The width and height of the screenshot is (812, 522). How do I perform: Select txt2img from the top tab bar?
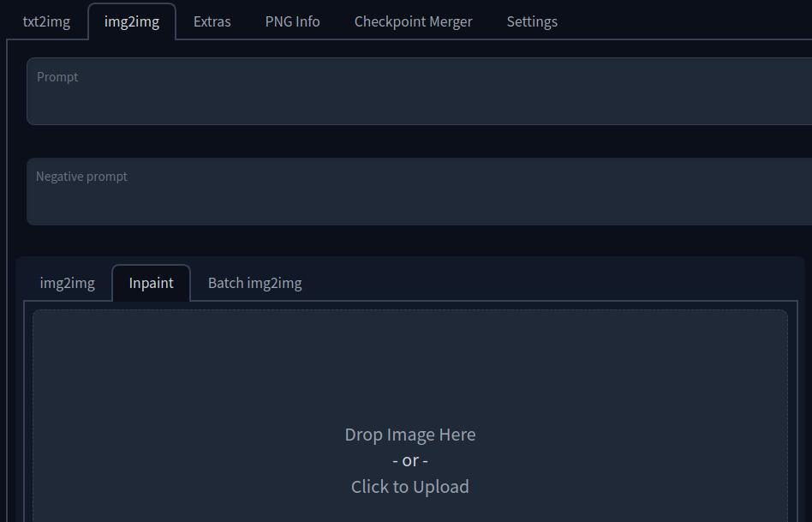coord(45,21)
